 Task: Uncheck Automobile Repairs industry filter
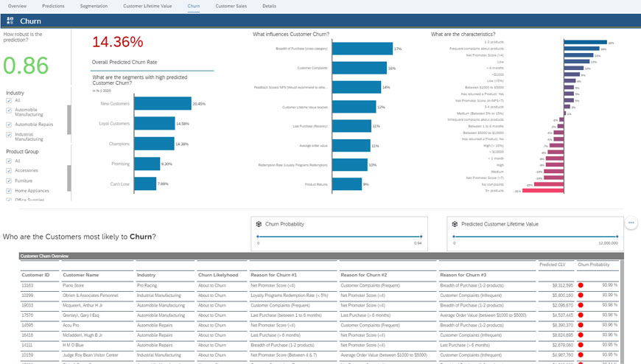click(x=9, y=125)
